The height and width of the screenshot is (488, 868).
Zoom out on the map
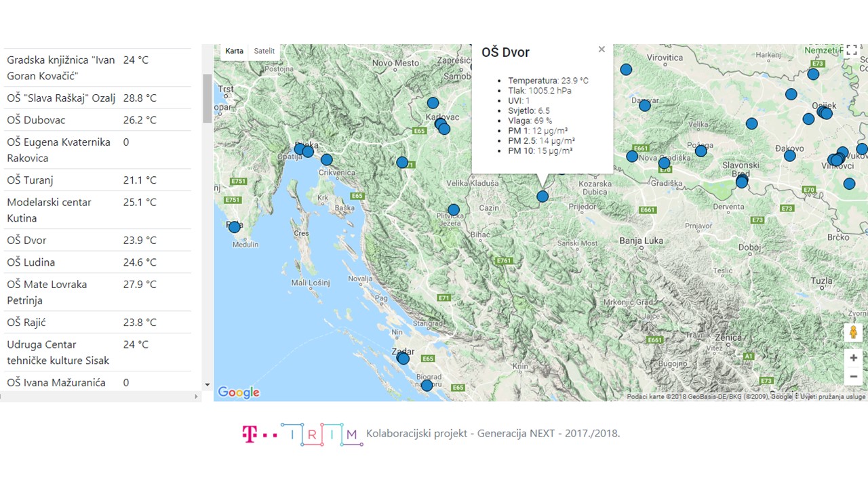point(853,377)
